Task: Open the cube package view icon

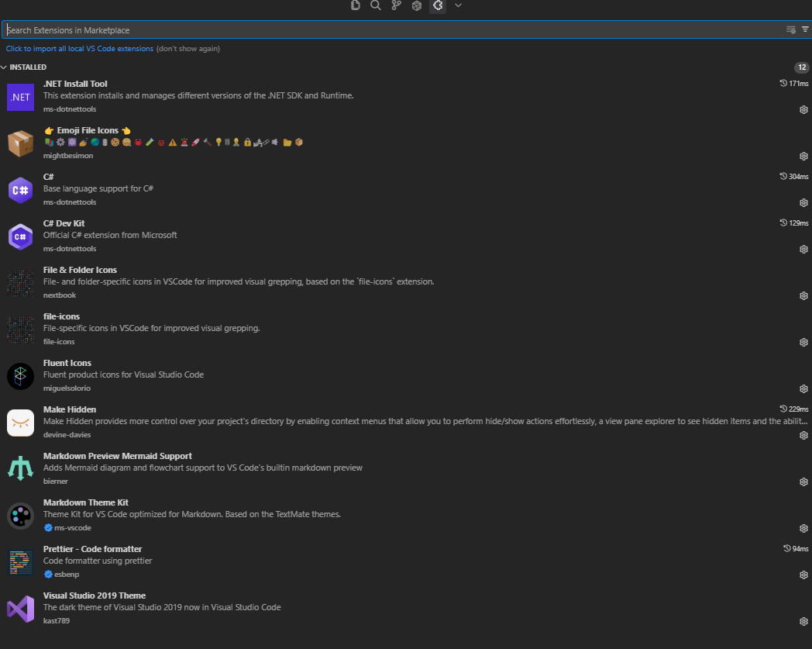Action: [x=417, y=5]
